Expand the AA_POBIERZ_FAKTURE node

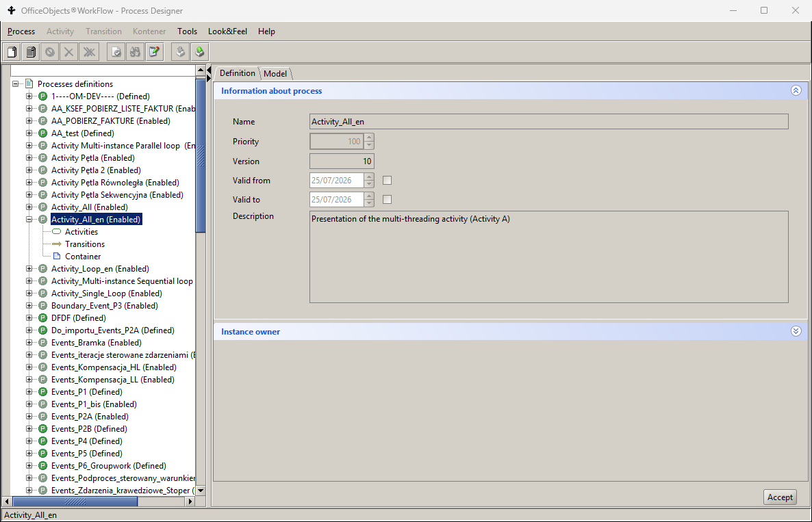tap(29, 120)
